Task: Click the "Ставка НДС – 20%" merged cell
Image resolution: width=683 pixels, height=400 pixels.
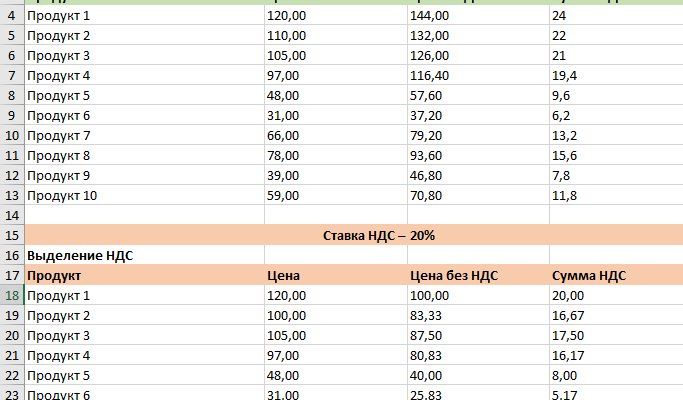Action: (379, 235)
